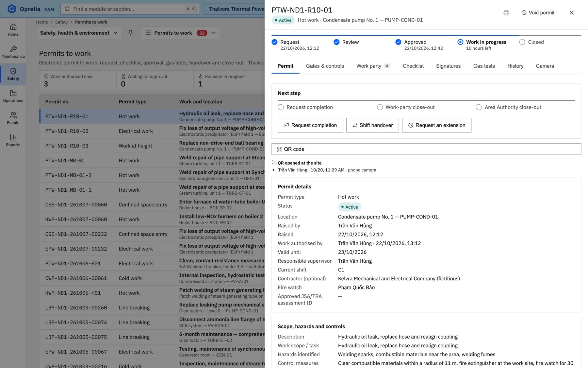Click the search magnifier icon

[x=67, y=9]
